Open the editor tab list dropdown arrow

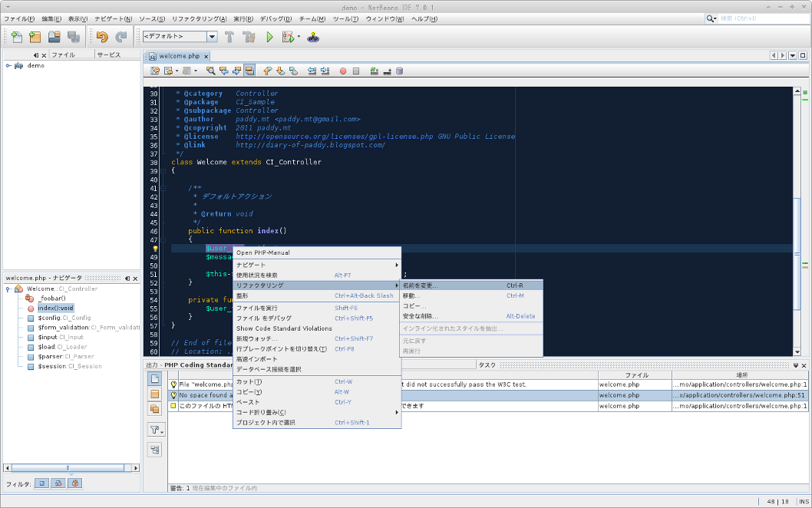click(792, 55)
